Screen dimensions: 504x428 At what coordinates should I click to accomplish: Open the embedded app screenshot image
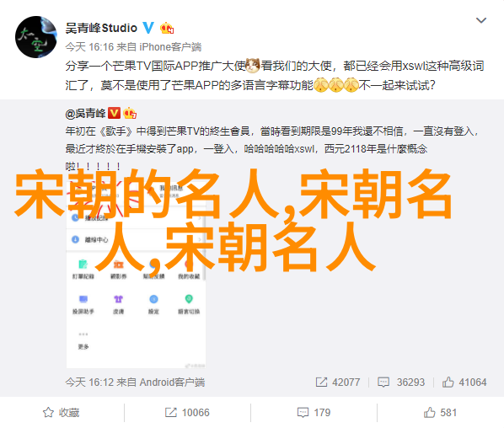[x=136, y=275]
